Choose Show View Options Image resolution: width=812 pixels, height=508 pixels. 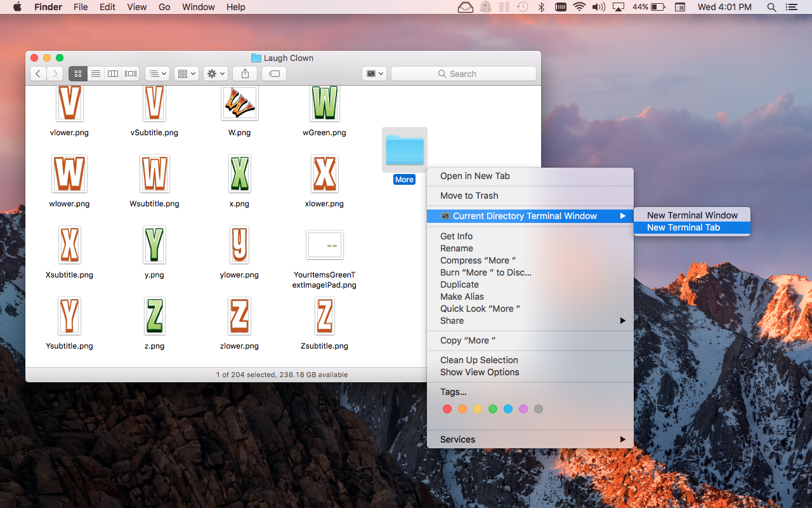point(530,372)
